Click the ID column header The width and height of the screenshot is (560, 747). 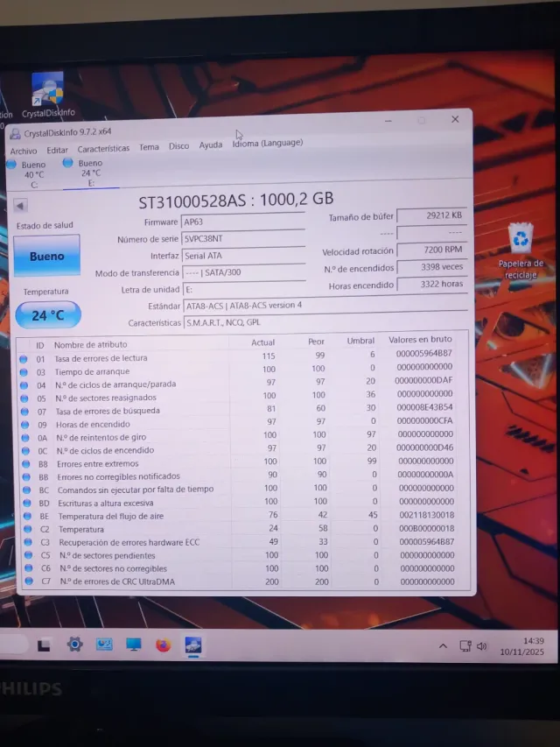[x=40, y=345]
